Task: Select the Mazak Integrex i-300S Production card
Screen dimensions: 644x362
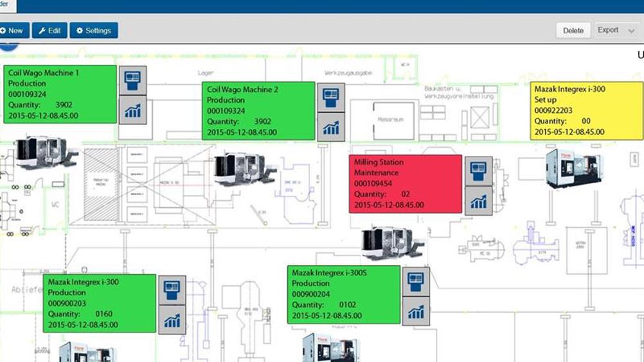Action: click(344, 295)
